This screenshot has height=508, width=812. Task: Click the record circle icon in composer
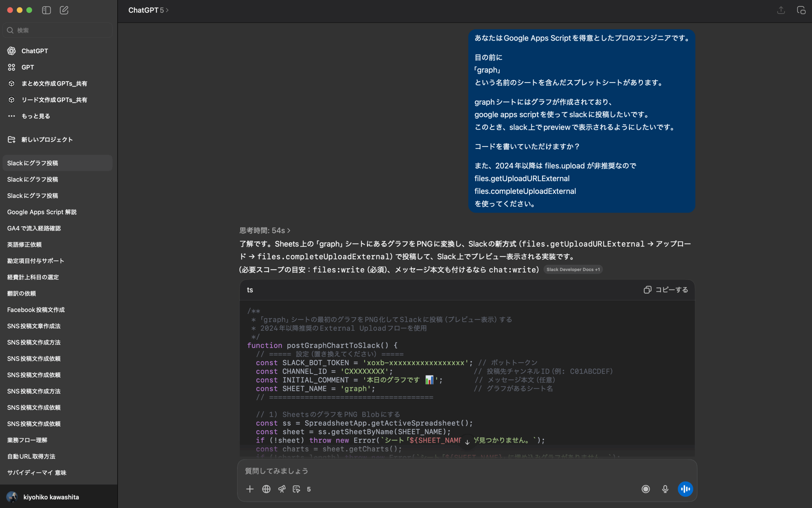point(645,489)
